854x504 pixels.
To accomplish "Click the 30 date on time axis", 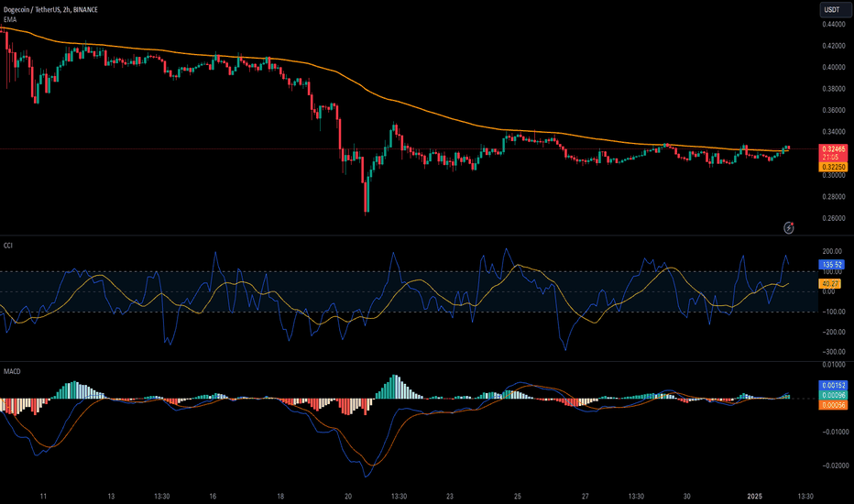I will click(x=687, y=497).
